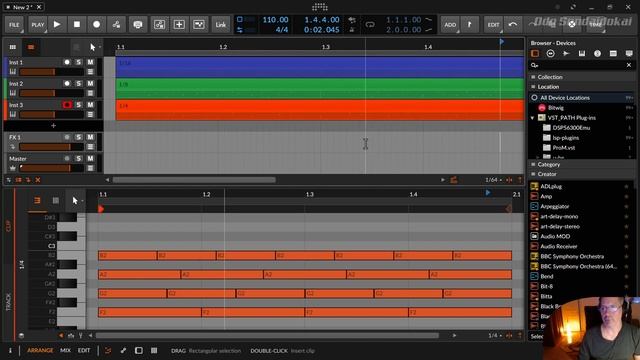The width and height of the screenshot is (640, 360).
Task: Expand the Collection section
Action: click(x=582, y=77)
